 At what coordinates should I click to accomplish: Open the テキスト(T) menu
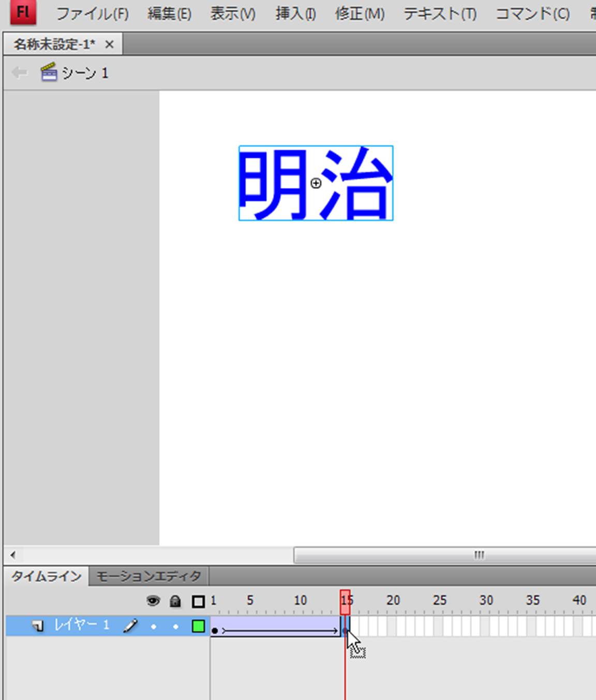point(440,14)
